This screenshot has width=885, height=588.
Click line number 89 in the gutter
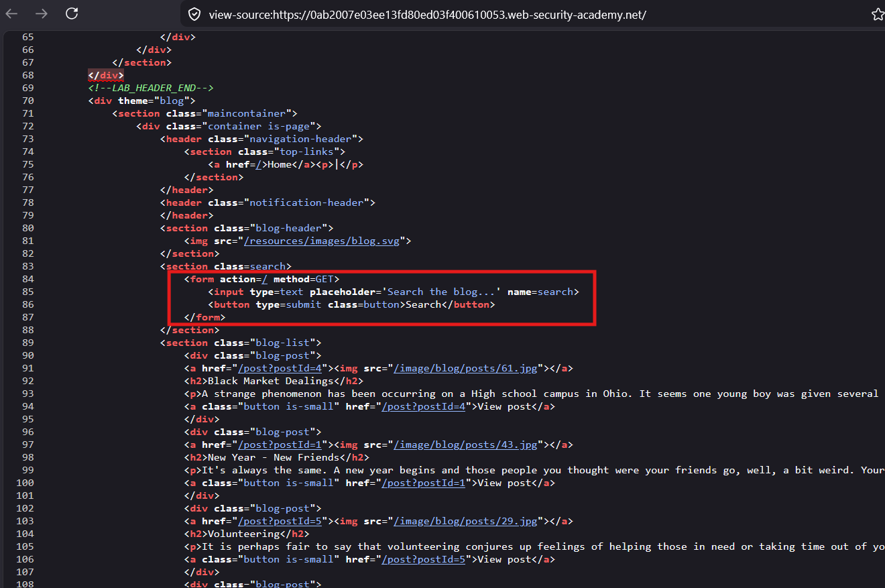[27, 343]
